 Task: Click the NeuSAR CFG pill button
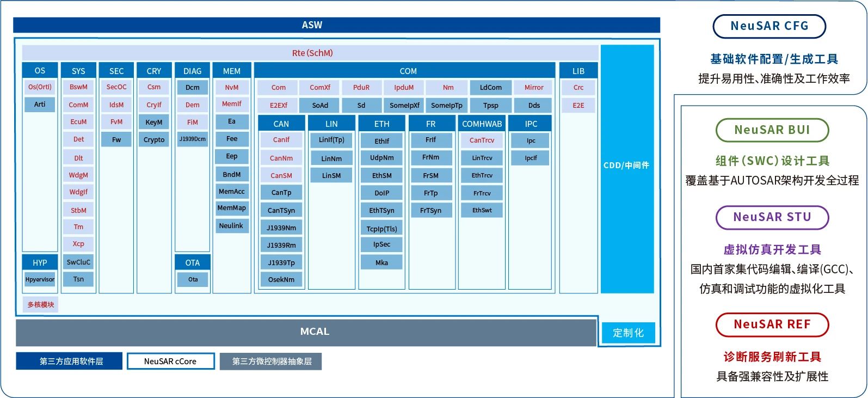click(769, 26)
